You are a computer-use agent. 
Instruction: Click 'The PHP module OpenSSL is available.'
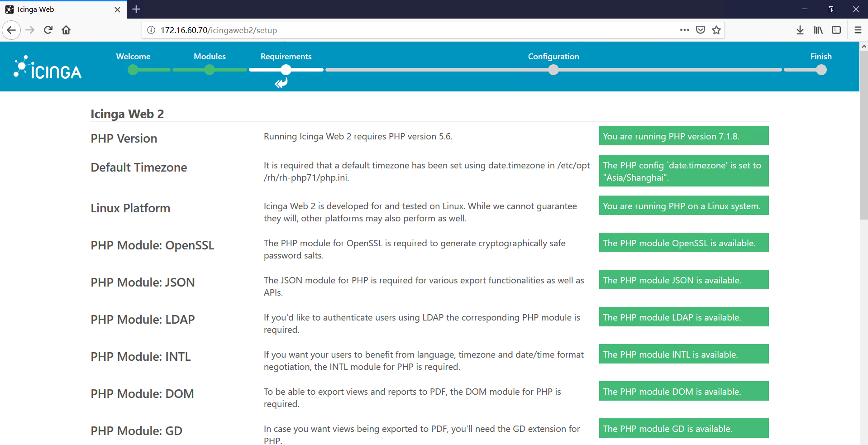pyautogui.click(x=684, y=243)
